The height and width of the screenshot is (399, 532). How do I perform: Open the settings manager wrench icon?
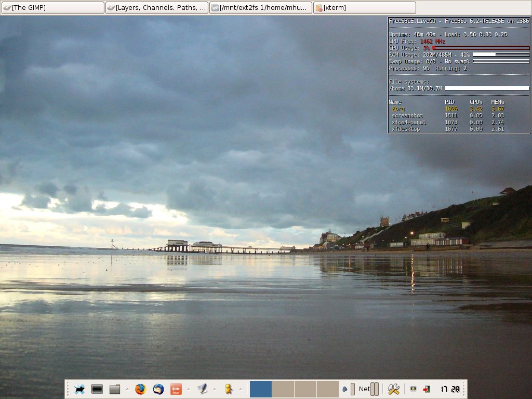pos(393,389)
